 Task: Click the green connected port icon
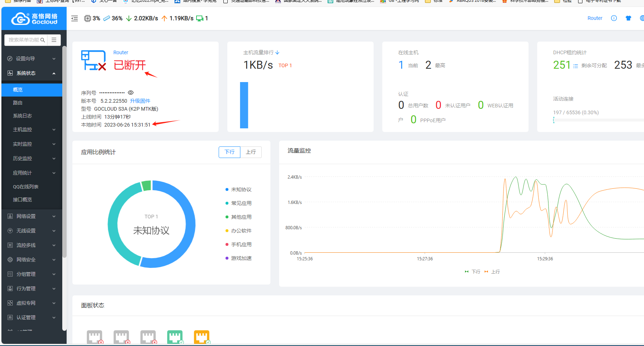coord(175,337)
